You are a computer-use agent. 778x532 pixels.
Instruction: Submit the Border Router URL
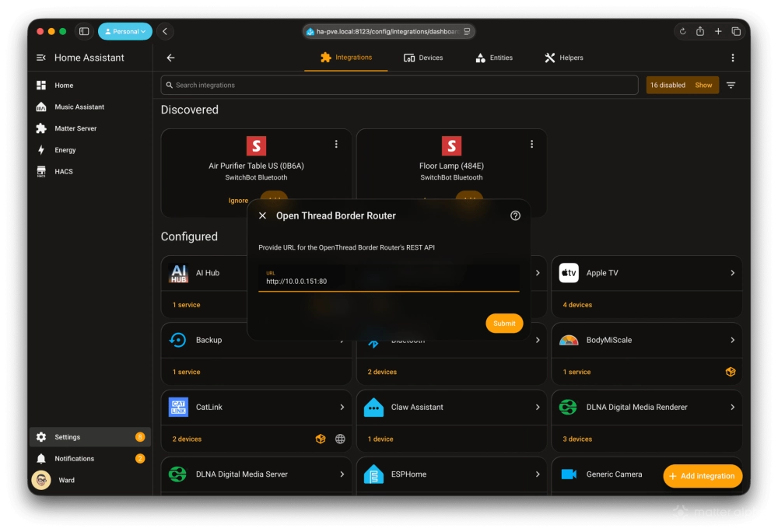point(504,324)
